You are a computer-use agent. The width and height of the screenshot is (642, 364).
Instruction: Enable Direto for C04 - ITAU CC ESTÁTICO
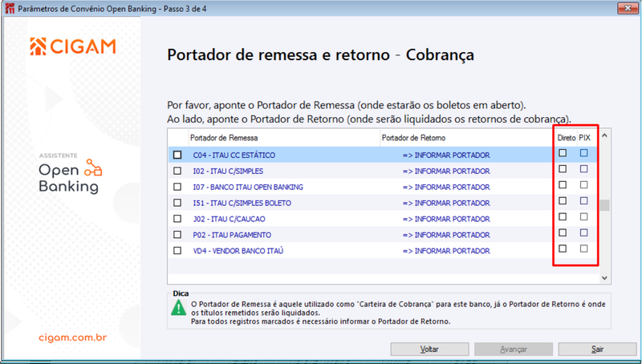(x=563, y=153)
